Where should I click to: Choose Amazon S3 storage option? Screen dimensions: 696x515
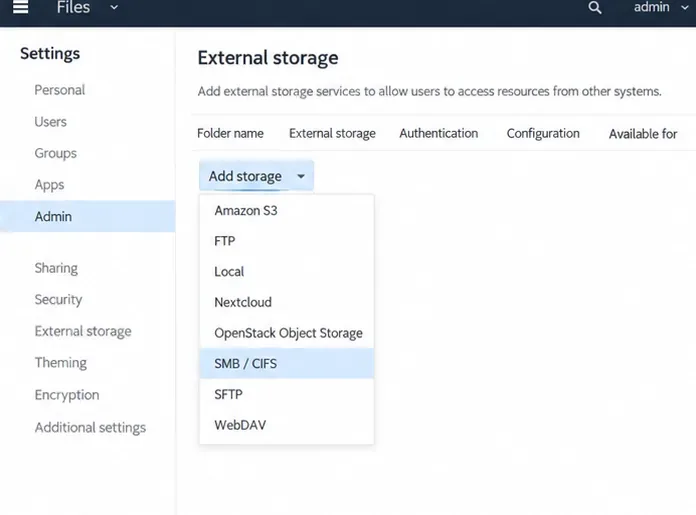(x=287, y=210)
